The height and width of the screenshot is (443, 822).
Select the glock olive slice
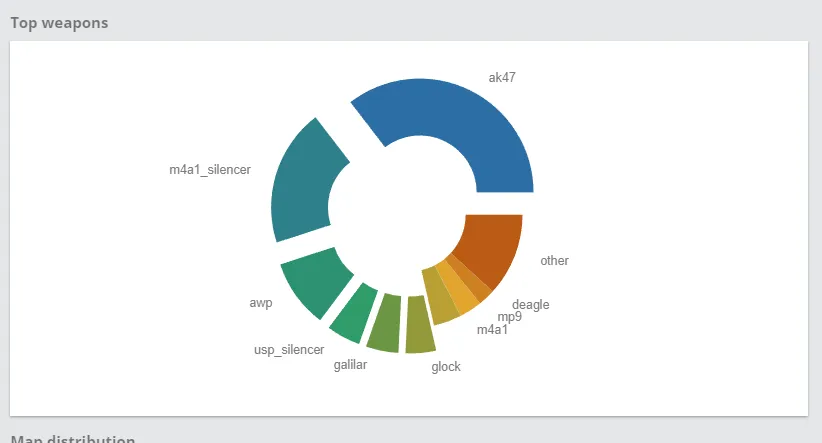point(419,325)
